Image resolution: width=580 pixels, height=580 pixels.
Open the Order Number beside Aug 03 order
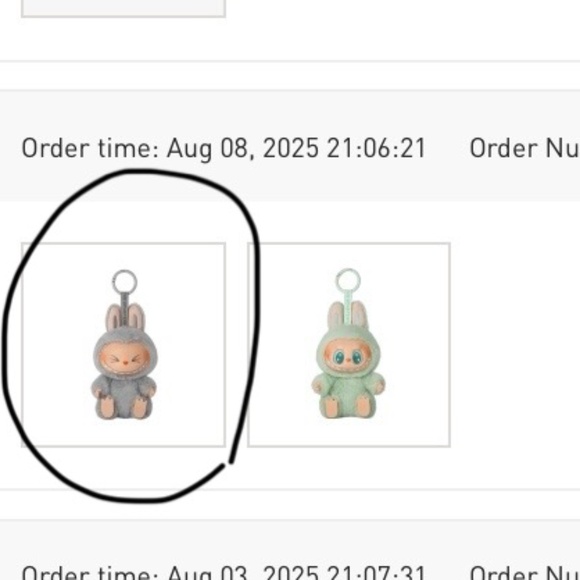525,573
